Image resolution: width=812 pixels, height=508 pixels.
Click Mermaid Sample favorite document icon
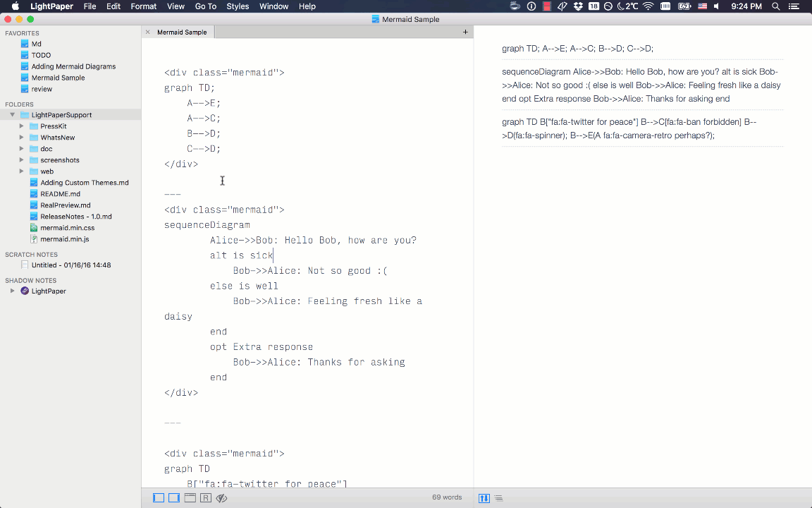pyautogui.click(x=25, y=78)
